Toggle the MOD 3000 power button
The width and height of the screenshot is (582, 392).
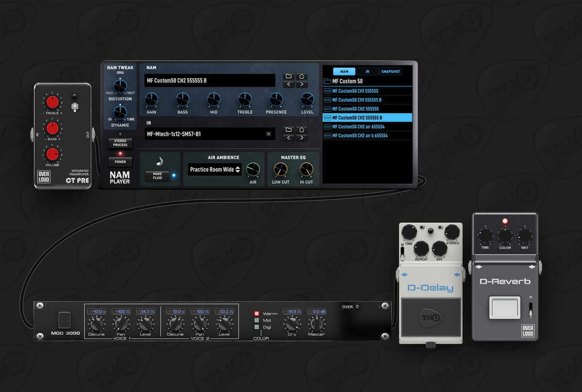(65, 320)
